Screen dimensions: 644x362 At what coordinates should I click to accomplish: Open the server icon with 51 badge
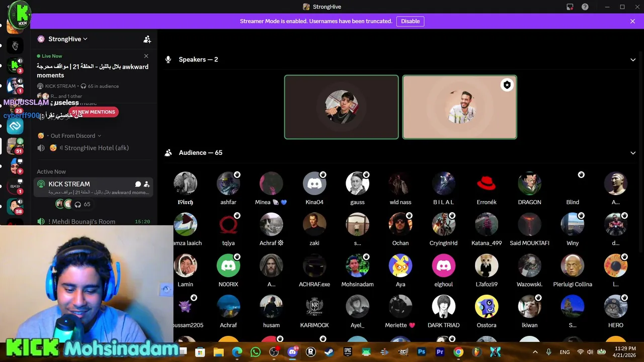tap(15, 146)
